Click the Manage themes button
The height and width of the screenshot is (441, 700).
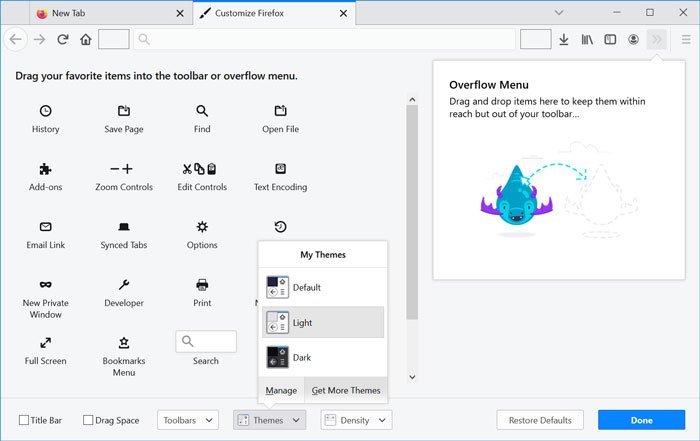click(281, 390)
